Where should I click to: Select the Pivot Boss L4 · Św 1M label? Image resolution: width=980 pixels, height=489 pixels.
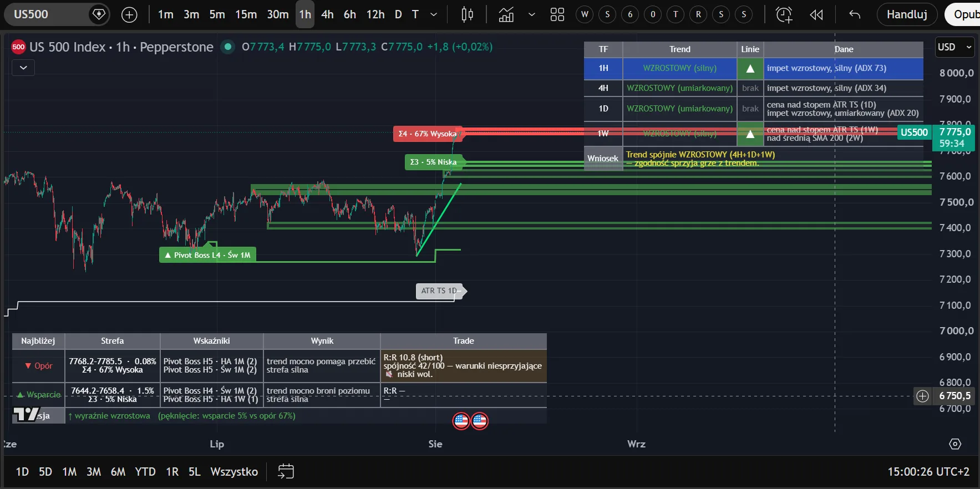click(207, 255)
